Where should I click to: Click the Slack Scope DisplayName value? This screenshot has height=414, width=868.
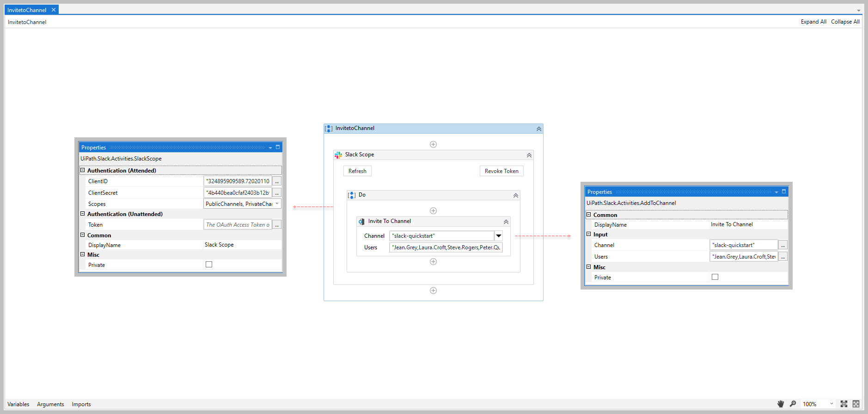coord(243,245)
